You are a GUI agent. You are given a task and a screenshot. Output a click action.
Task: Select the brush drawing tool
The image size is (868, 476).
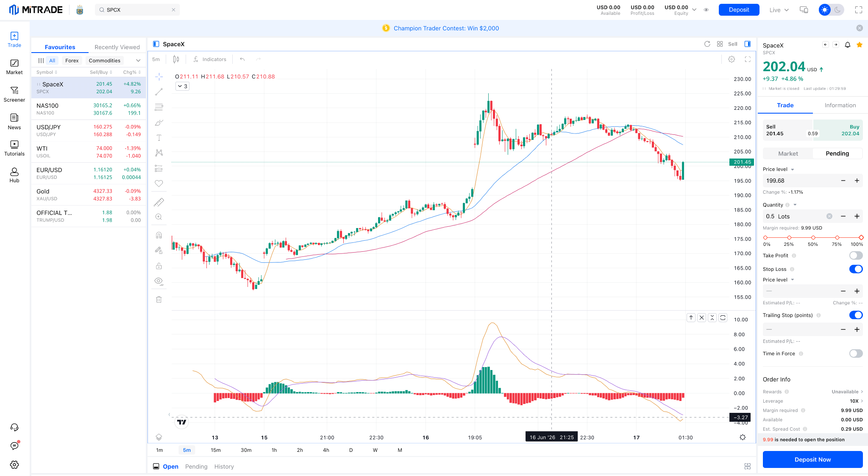tap(159, 122)
